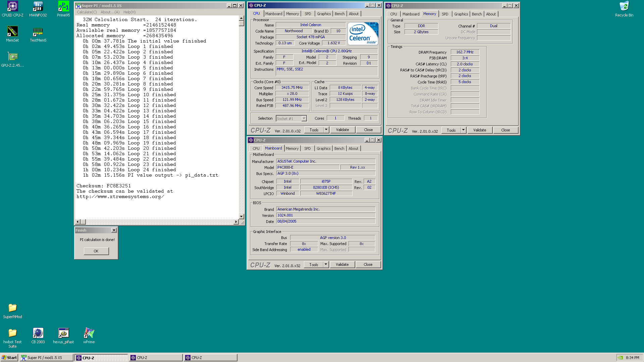Launch the hexus_pifast shortcut
Screen dimensions: 644x362
63,336
